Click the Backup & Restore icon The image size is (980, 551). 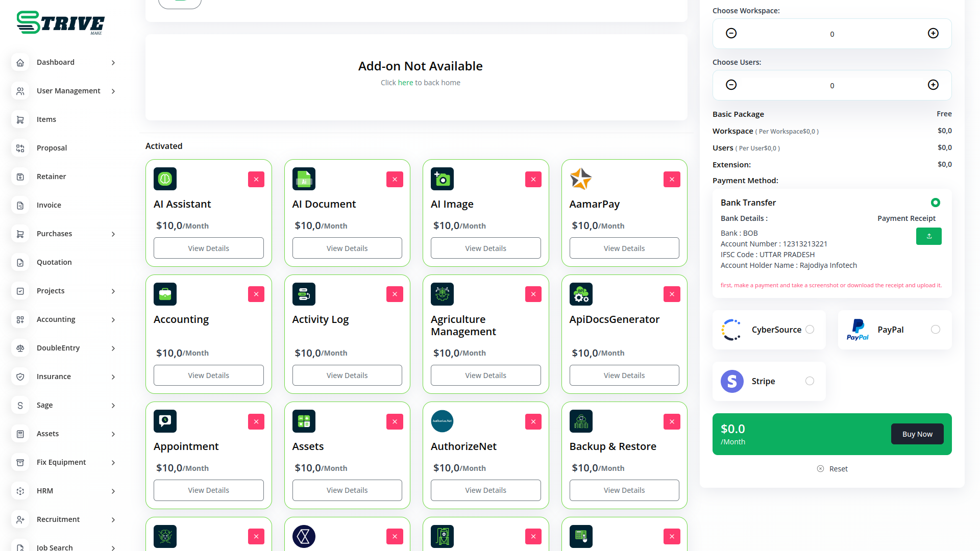click(581, 421)
